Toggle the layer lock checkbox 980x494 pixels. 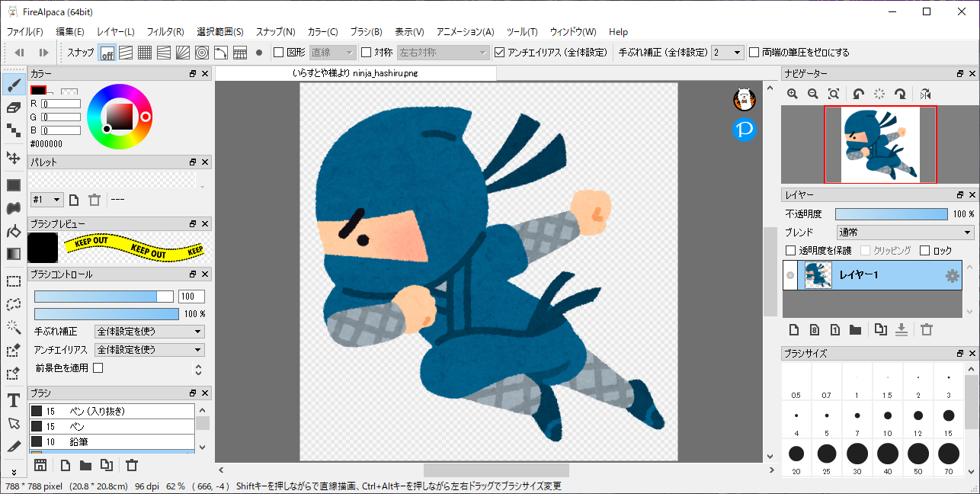[925, 251]
